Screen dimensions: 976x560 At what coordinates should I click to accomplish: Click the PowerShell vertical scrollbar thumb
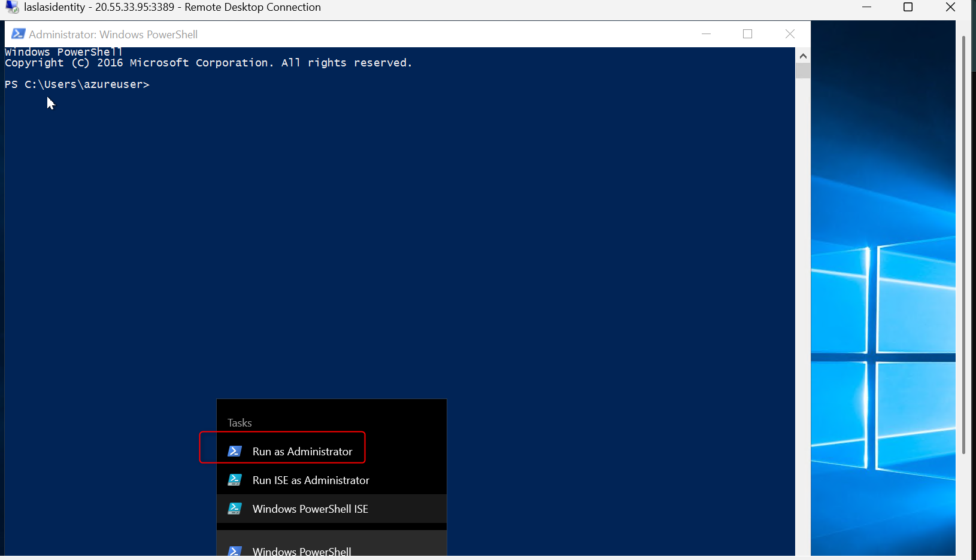[803, 71]
